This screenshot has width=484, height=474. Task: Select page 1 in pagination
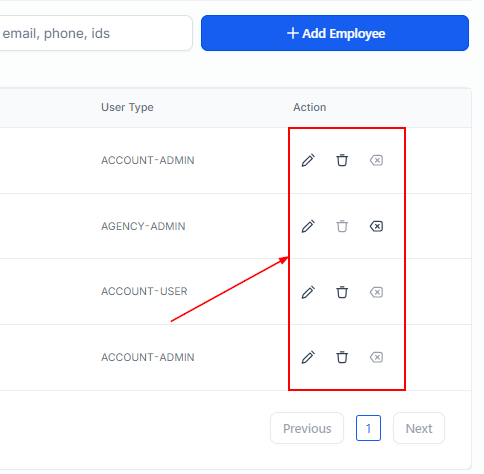pos(368,428)
